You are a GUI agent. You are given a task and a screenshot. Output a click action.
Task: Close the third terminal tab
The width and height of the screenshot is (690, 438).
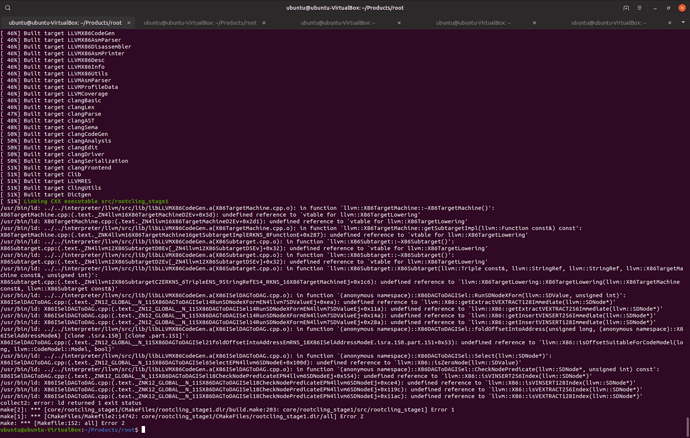(399, 22)
